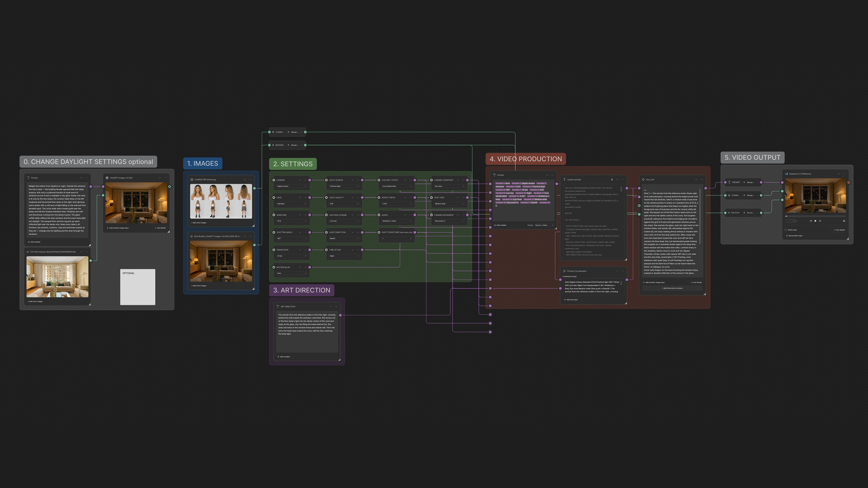Open the Seedance 2.5 Reference node menu

844,174
